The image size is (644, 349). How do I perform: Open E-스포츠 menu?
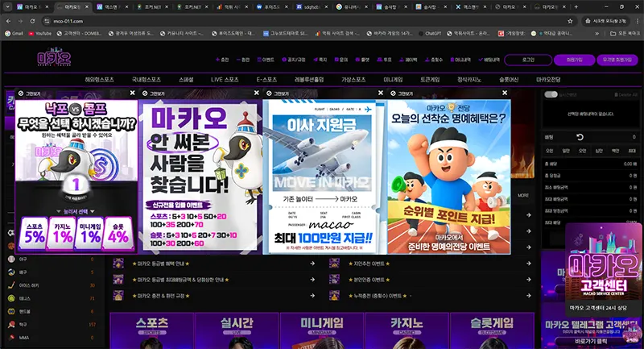(266, 80)
